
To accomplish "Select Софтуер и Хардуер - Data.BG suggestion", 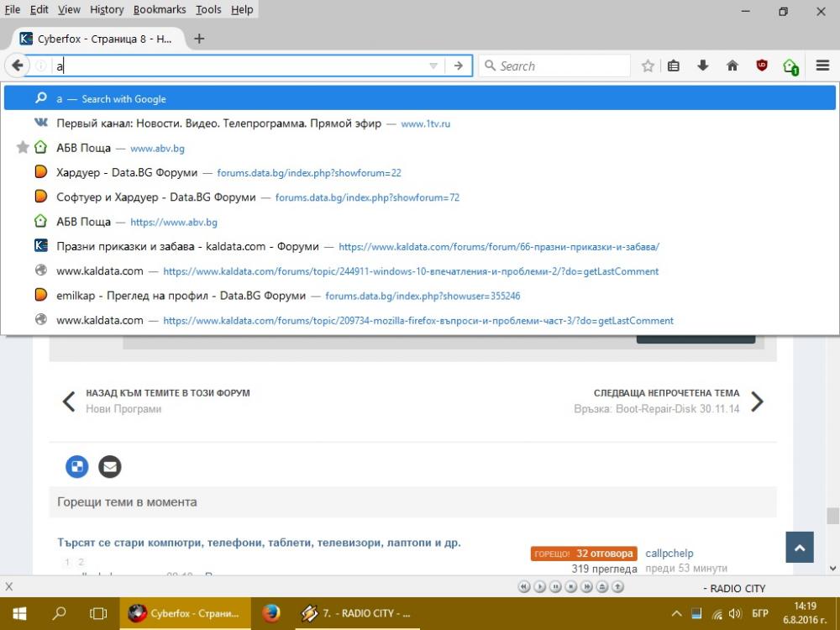I will pyautogui.click(x=420, y=197).
